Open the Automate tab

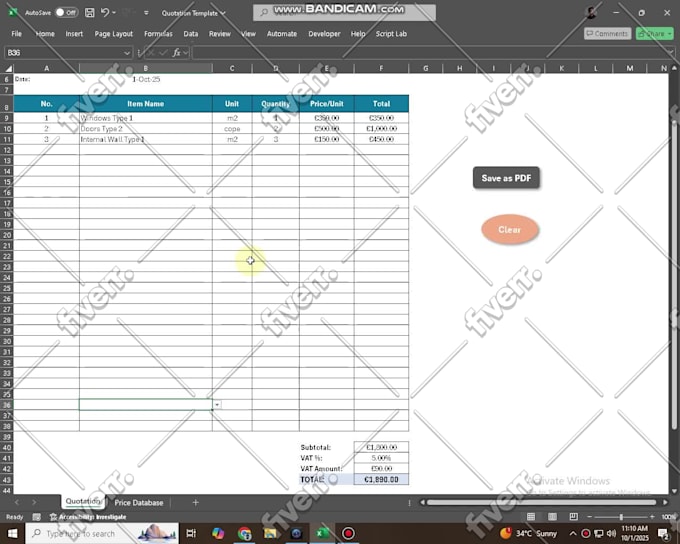pos(282,34)
